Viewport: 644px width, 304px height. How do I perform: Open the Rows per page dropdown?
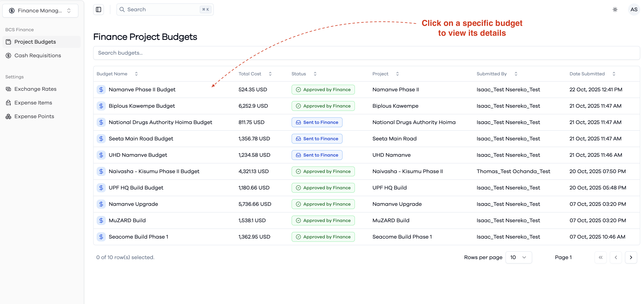(x=518, y=257)
